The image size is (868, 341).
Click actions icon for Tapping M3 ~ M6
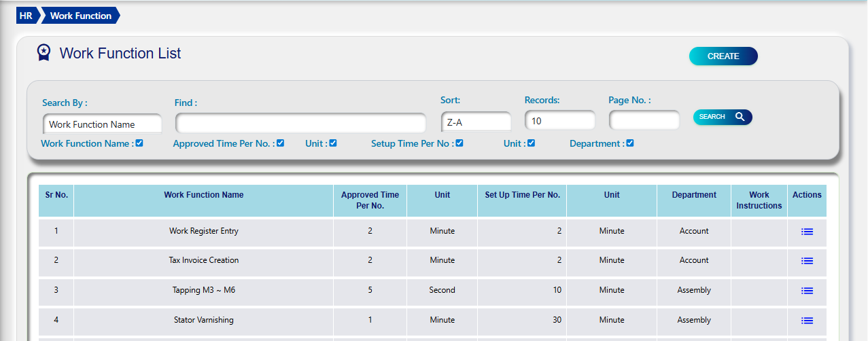point(807,291)
